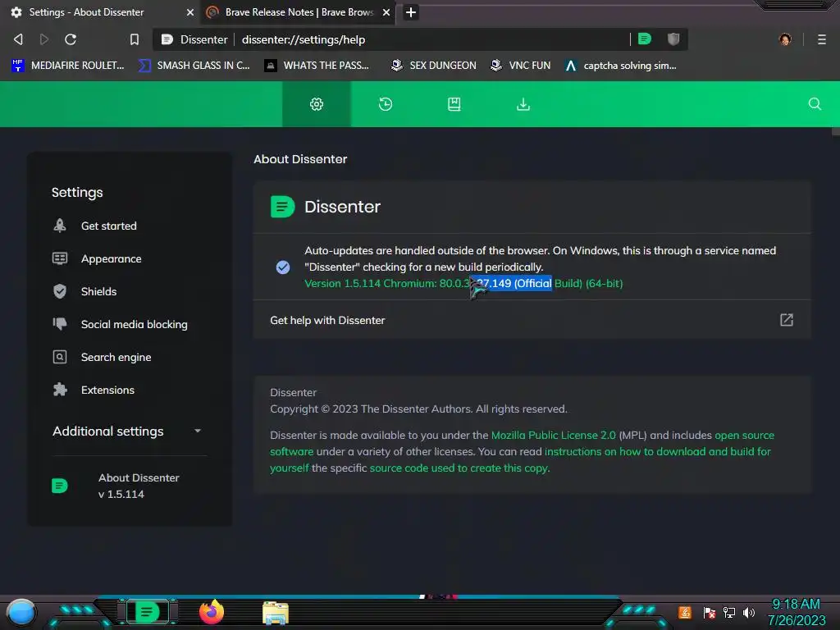This screenshot has width=840, height=630.
Task: Open captcha solving sim... bookmark
Action: coord(620,66)
